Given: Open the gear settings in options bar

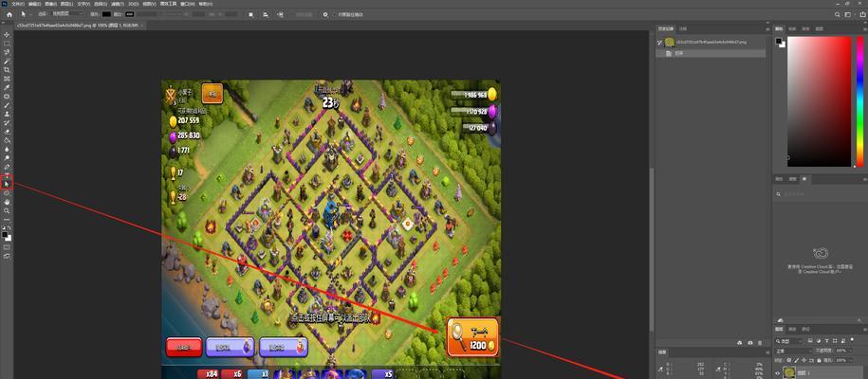Looking at the screenshot, I should click(325, 14).
